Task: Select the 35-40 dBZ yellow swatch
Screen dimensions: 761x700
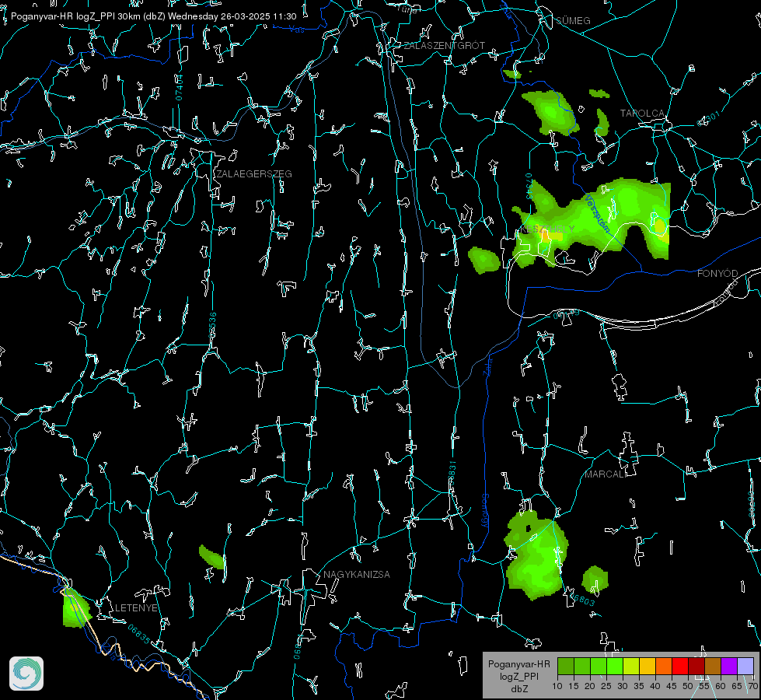Action: (648, 666)
